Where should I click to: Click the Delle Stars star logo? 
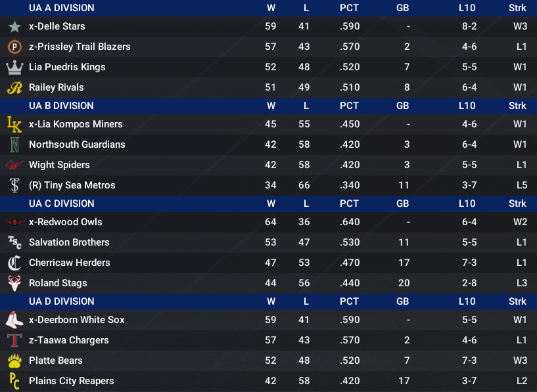[x=14, y=27]
